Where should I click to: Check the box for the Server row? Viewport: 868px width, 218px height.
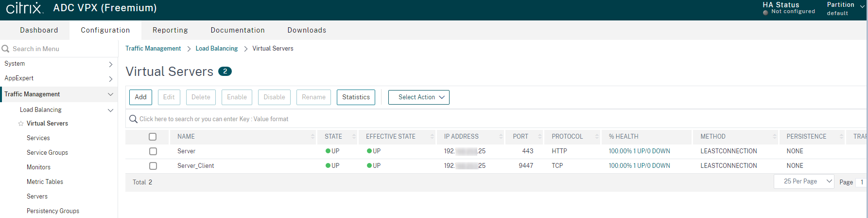pyautogui.click(x=153, y=151)
